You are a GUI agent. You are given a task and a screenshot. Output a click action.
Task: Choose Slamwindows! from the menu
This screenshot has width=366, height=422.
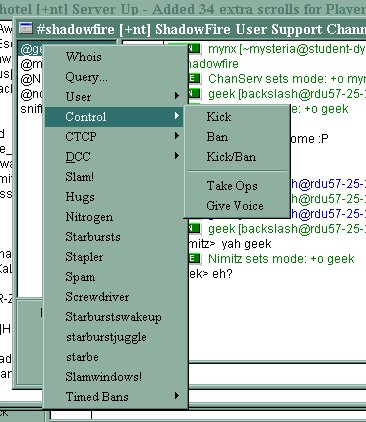coord(113,377)
